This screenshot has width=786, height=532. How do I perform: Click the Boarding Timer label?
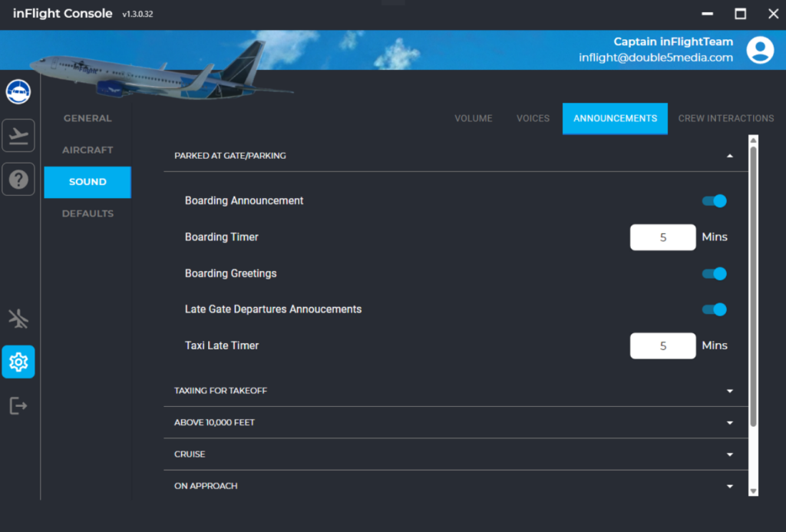pyautogui.click(x=222, y=237)
